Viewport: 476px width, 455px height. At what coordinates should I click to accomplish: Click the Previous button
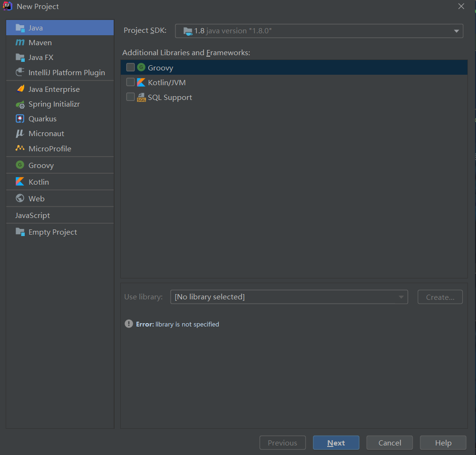tap(282, 443)
